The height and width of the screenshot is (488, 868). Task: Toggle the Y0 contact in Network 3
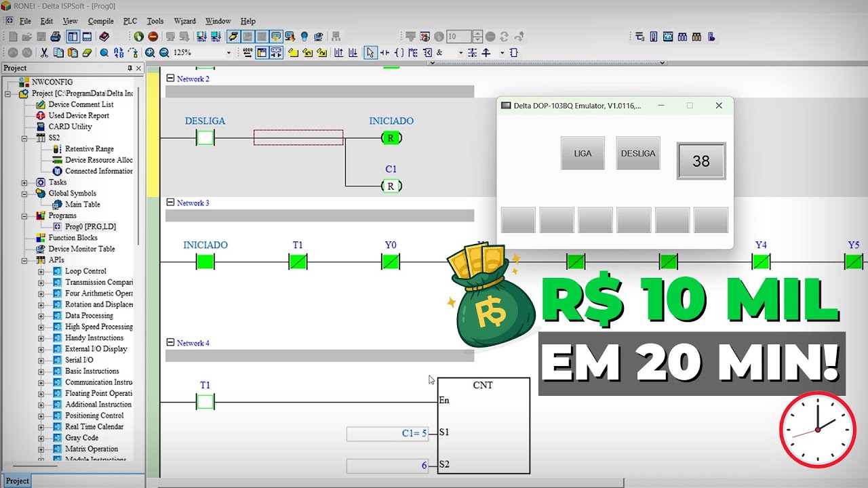point(390,262)
